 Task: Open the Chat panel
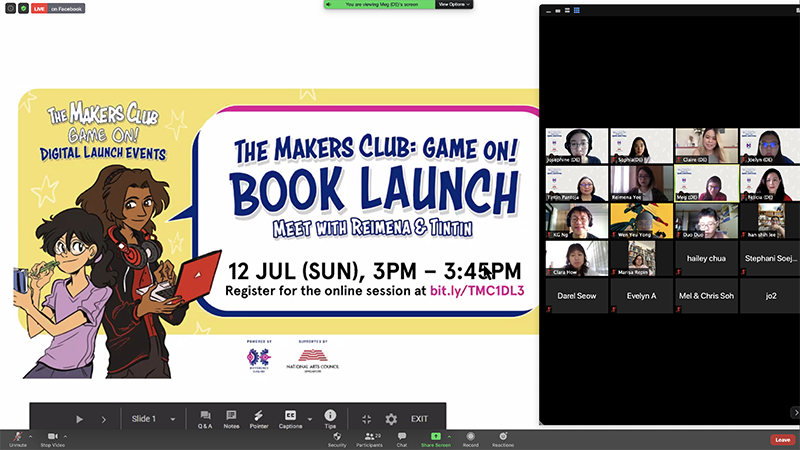(x=402, y=439)
